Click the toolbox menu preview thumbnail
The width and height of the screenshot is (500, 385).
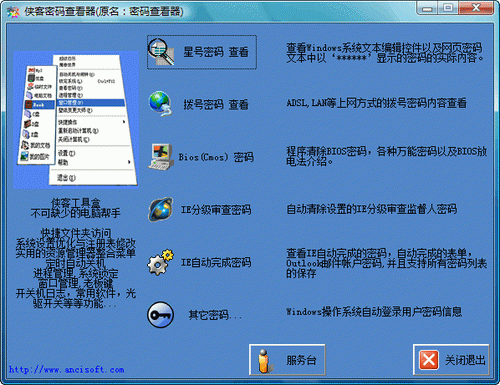76,120
